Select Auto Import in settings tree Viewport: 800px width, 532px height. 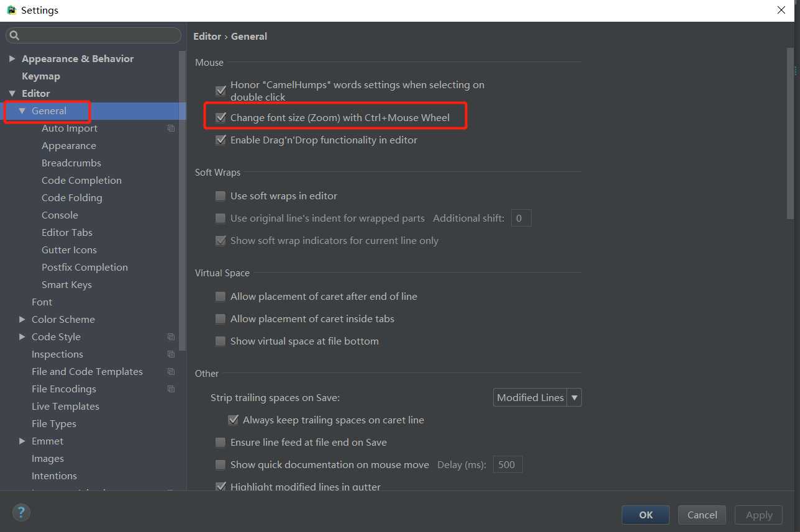click(x=70, y=128)
